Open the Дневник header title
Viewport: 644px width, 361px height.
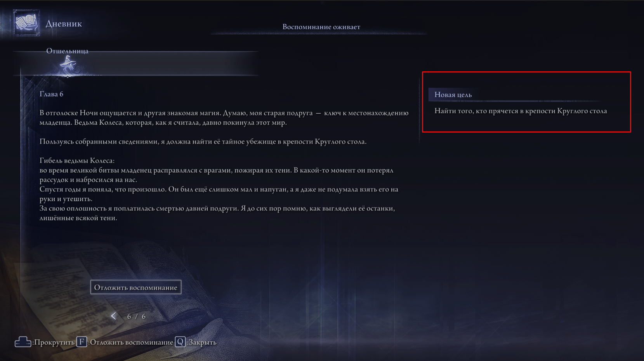pos(64,24)
